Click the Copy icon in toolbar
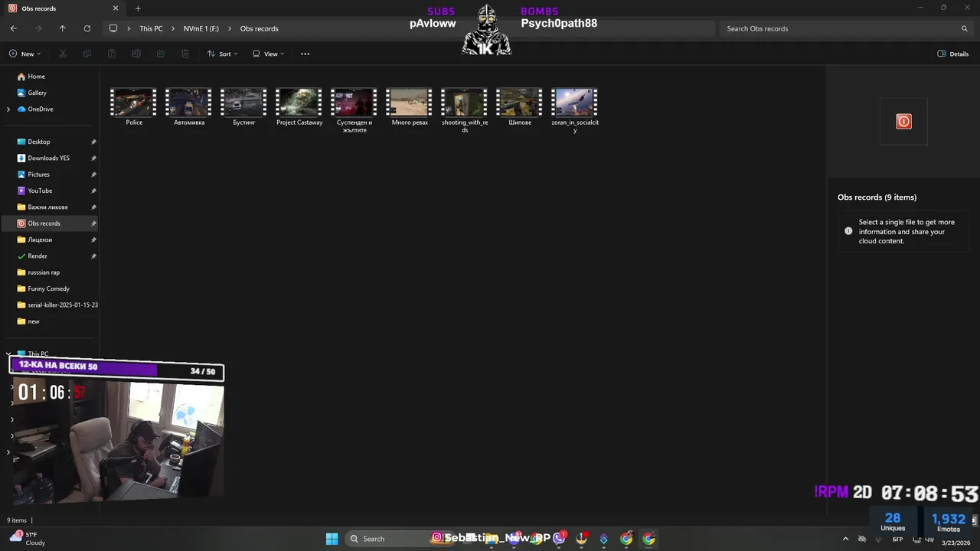This screenshot has width=980, height=551. pyautogui.click(x=87, y=54)
